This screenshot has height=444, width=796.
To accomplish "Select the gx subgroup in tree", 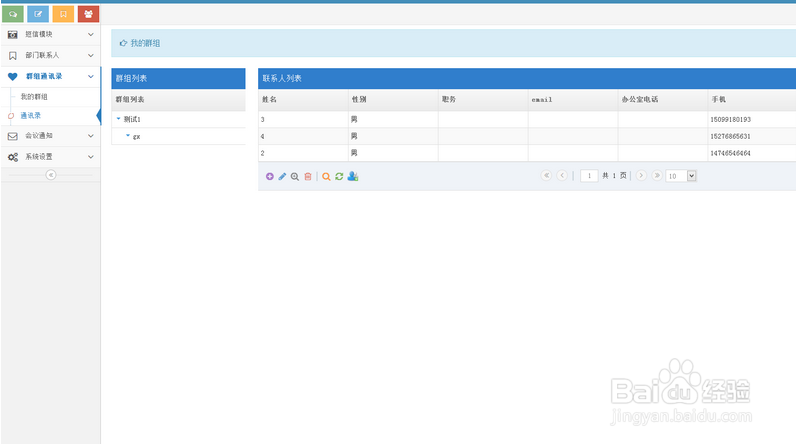I will click(x=137, y=136).
